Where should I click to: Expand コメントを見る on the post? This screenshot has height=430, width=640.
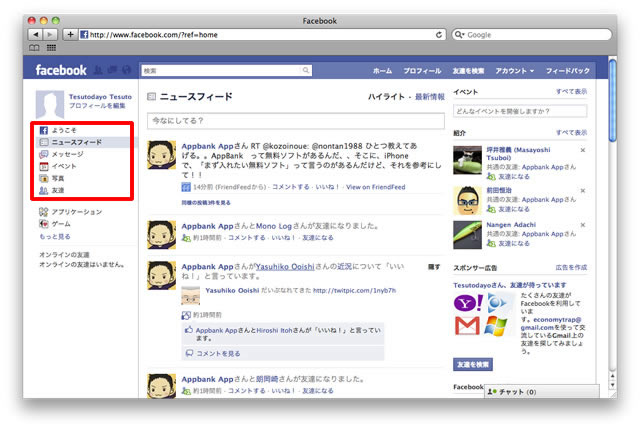[x=218, y=353]
